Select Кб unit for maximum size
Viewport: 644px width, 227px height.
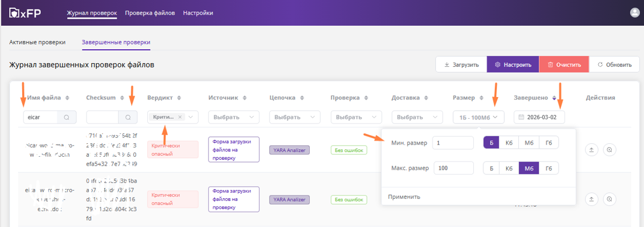pos(509,168)
